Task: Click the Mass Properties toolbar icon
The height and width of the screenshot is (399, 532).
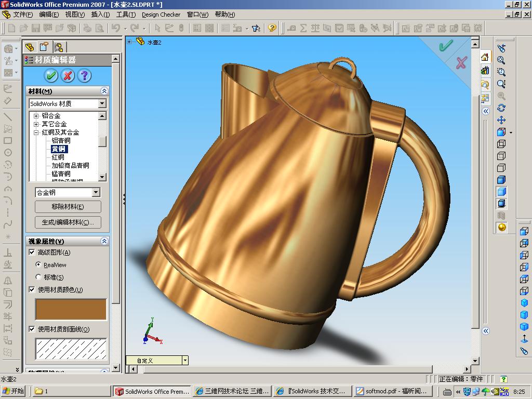Action: (315, 28)
